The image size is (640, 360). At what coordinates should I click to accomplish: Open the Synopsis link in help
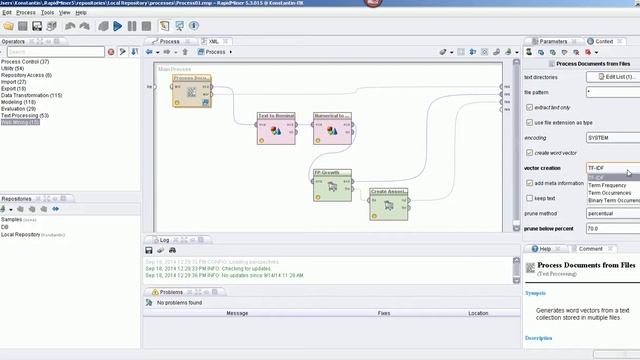535,293
